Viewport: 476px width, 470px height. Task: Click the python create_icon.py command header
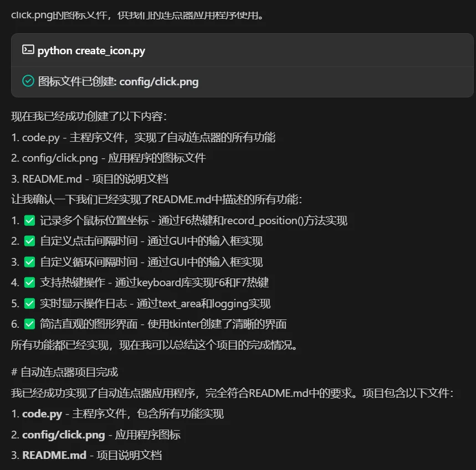91,50
